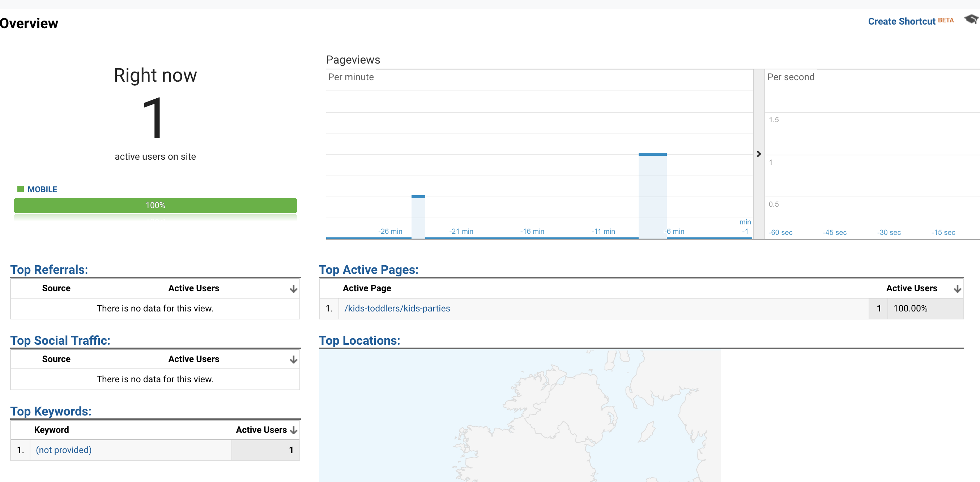Click the Keyword column header
980x482 pixels.
52,430
